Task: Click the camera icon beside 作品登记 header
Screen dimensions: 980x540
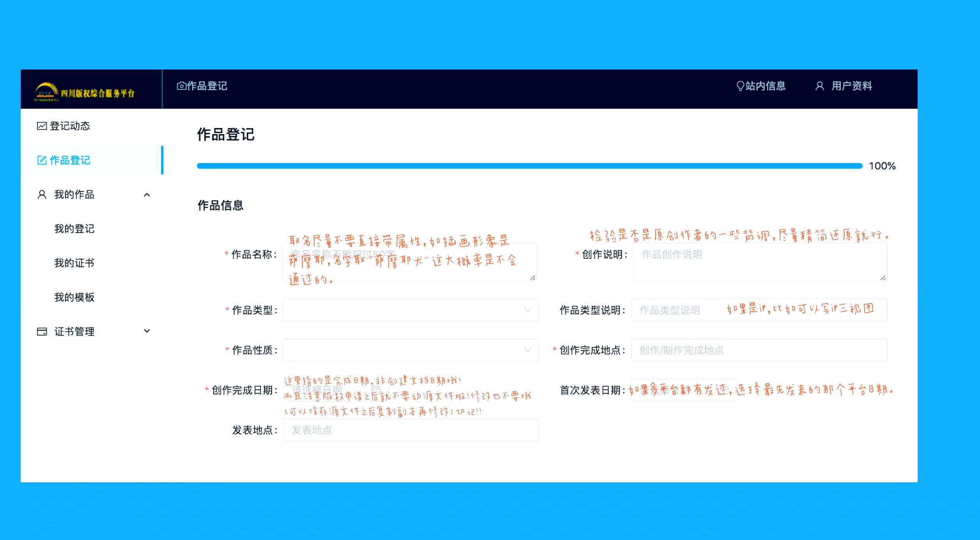Action: point(181,86)
